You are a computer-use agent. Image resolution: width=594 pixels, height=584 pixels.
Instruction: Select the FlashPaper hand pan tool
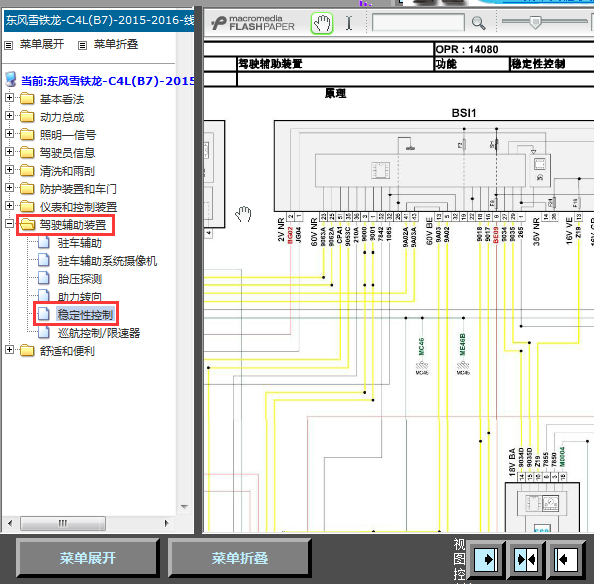322,23
